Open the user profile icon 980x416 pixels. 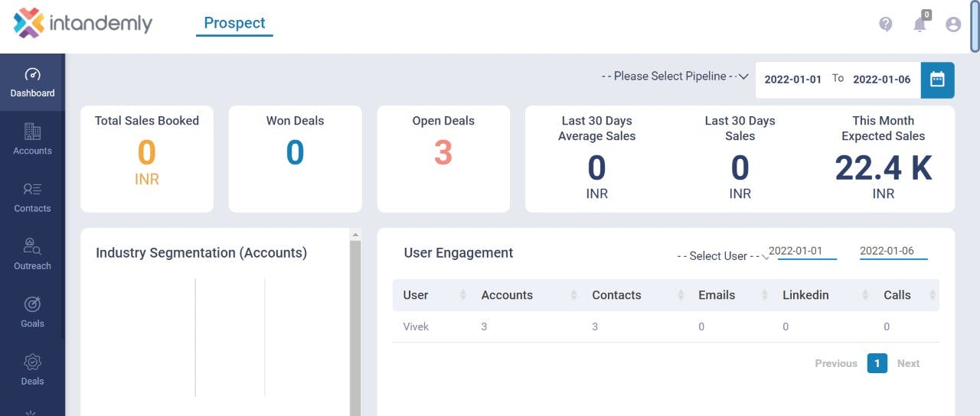[953, 24]
